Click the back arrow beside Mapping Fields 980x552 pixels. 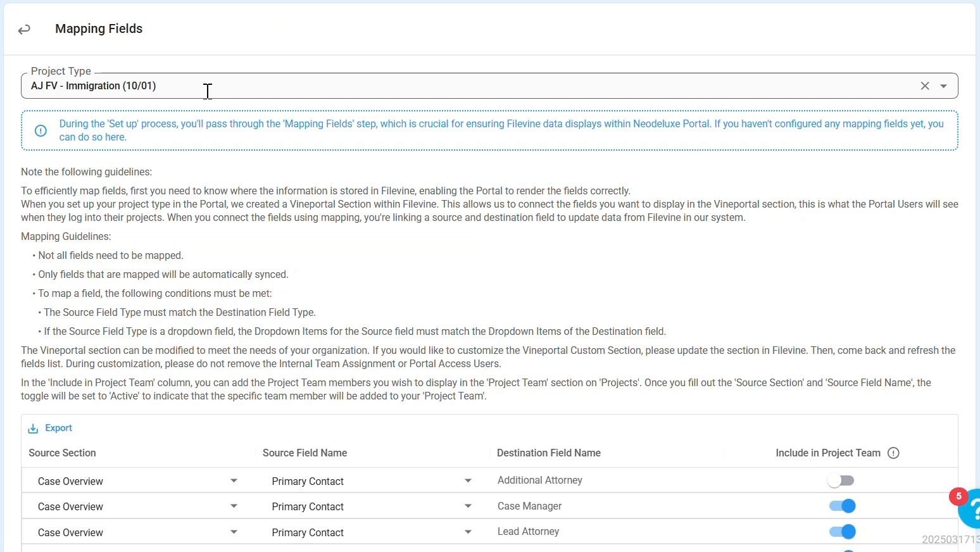pyautogui.click(x=24, y=30)
